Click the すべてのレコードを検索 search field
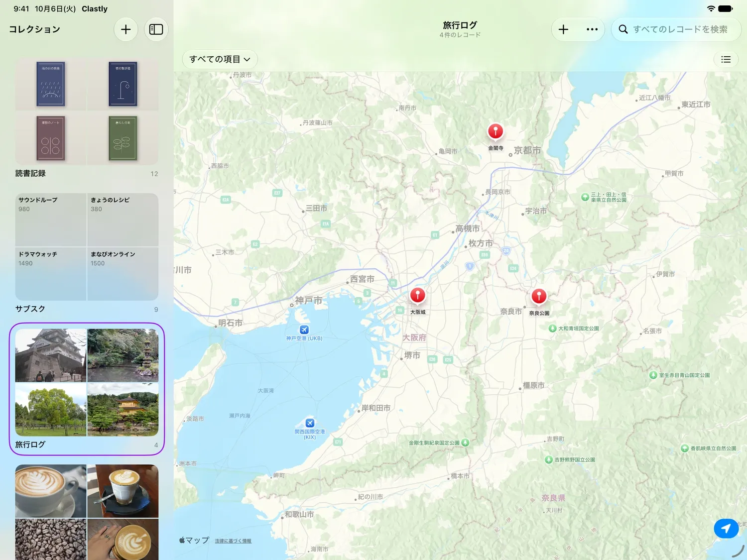This screenshot has height=560, width=747. point(676,29)
